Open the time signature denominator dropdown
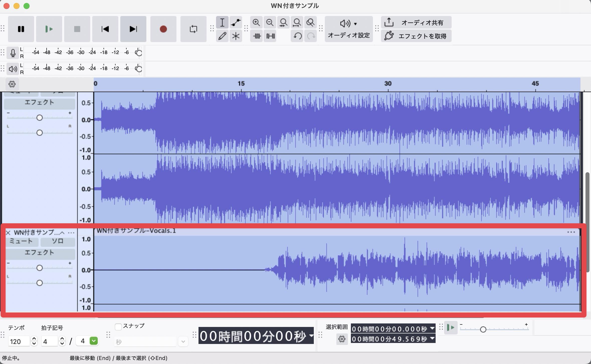Image resolution: width=591 pixels, height=364 pixels. 93,341
